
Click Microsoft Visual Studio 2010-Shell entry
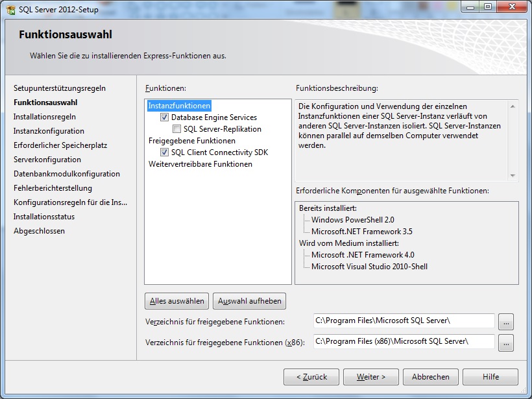pyautogui.click(x=370, y=267)
